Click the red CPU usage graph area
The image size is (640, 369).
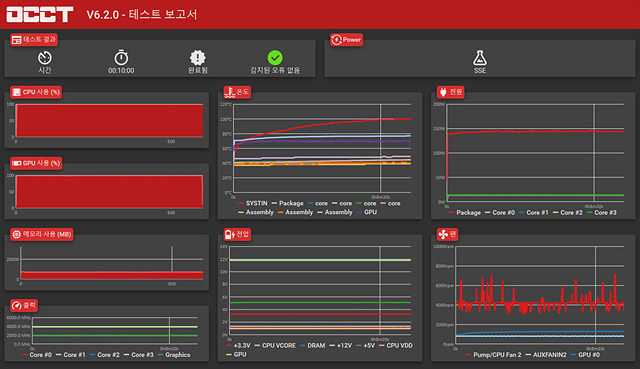(109, 120)
